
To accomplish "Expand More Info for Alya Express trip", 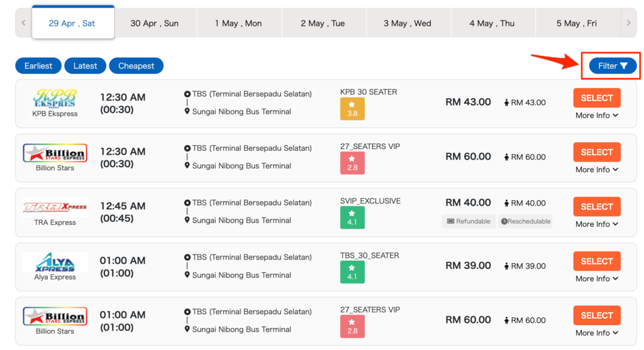I will [596, 279].
